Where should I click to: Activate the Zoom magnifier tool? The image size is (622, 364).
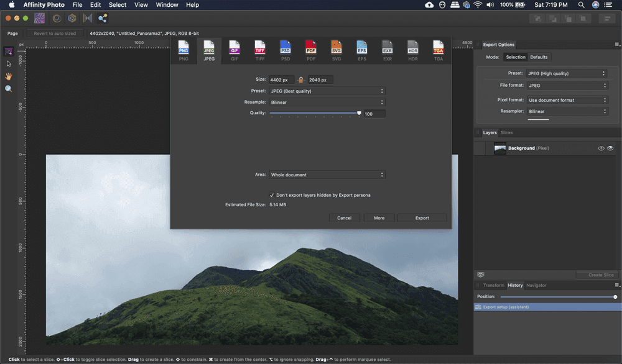9,89
